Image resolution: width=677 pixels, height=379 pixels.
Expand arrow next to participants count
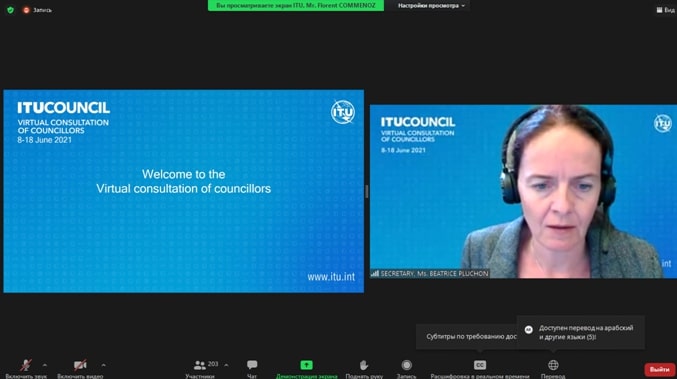coord(226,365)
